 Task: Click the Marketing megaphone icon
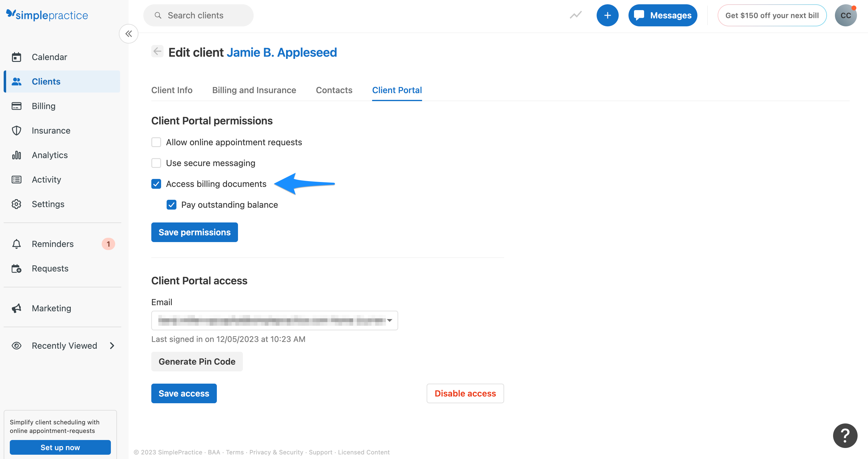click(x=17, y=308)
